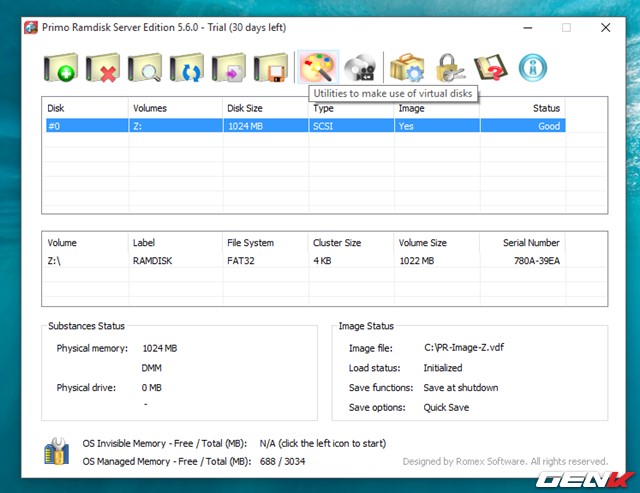Click the reload disk icon with blue arrows

click(187, 67)
